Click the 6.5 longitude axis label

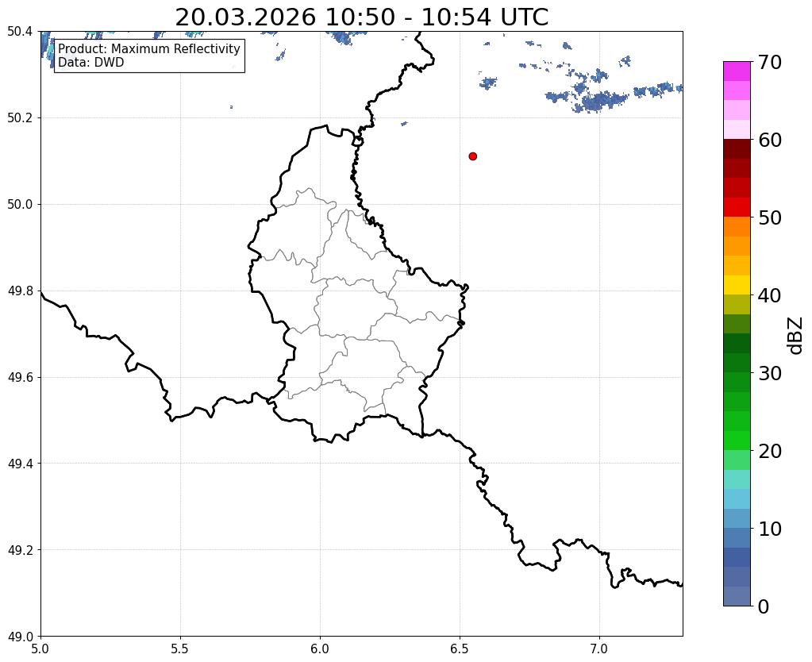[460, 649]
